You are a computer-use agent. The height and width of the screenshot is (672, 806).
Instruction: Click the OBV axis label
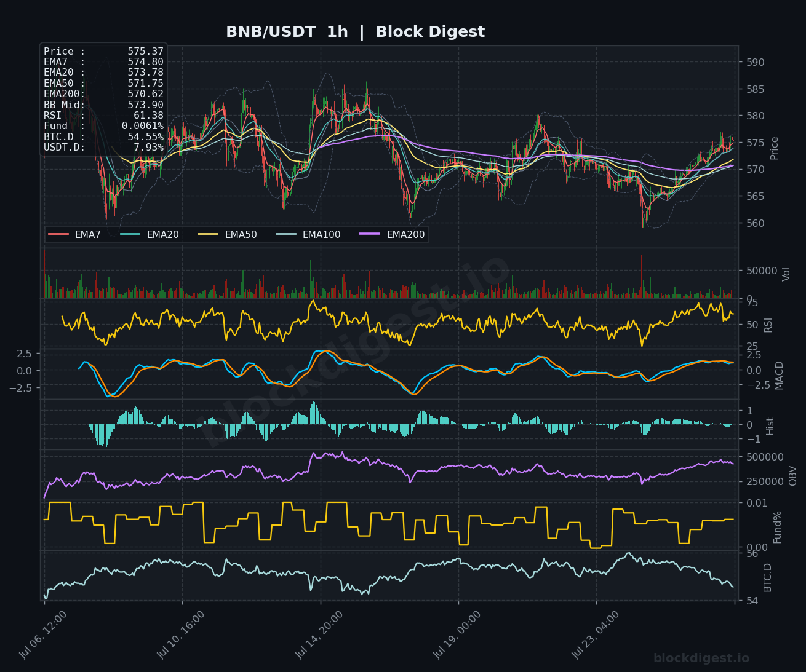[x=792, y=476]
